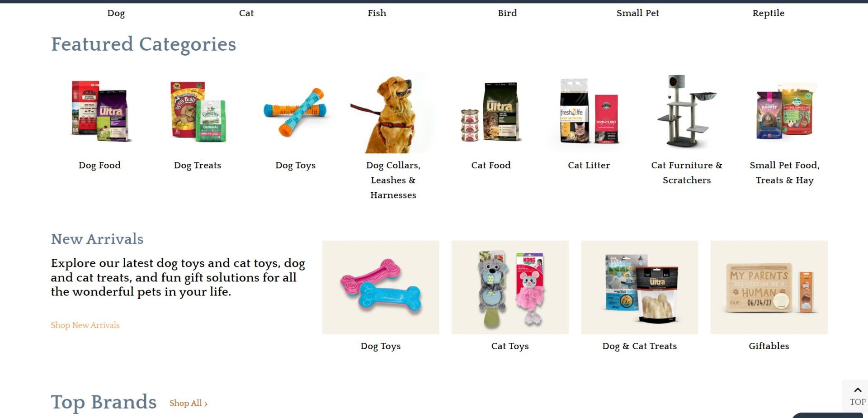
Task: Open New Arrivals pink and blue bones image
Action: click(381, 287)
